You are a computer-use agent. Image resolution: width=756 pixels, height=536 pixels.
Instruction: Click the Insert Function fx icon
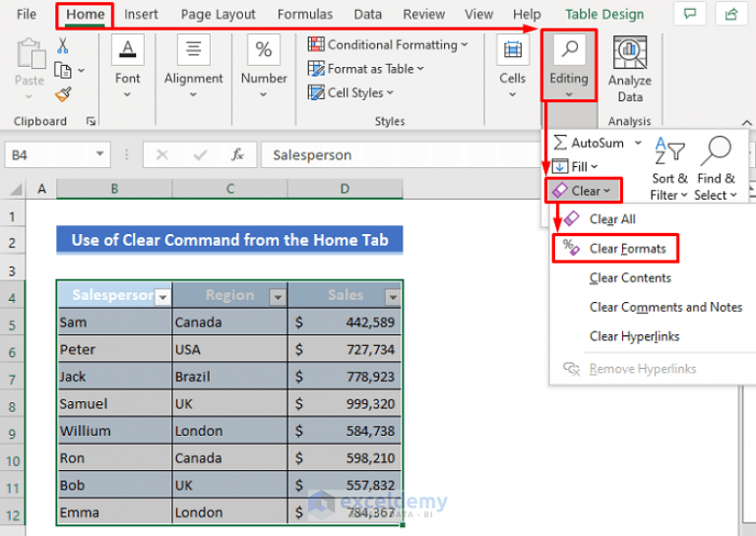point(237,155)
